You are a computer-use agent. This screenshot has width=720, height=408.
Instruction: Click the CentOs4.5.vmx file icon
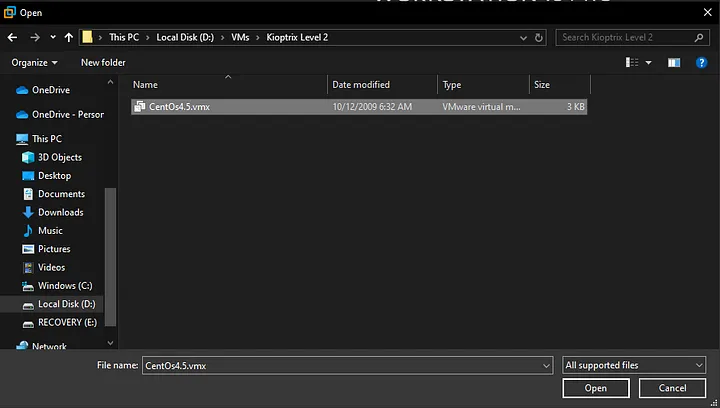coord(140,106)
